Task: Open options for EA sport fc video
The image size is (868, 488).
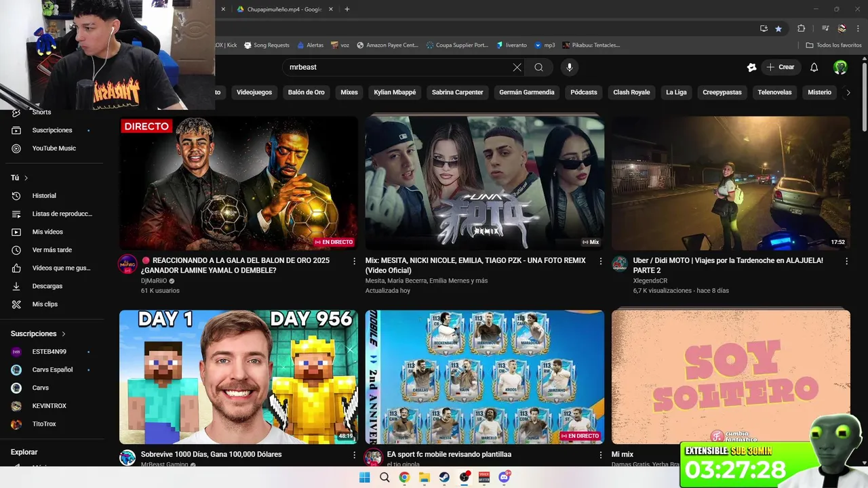Action: [600, 455]
